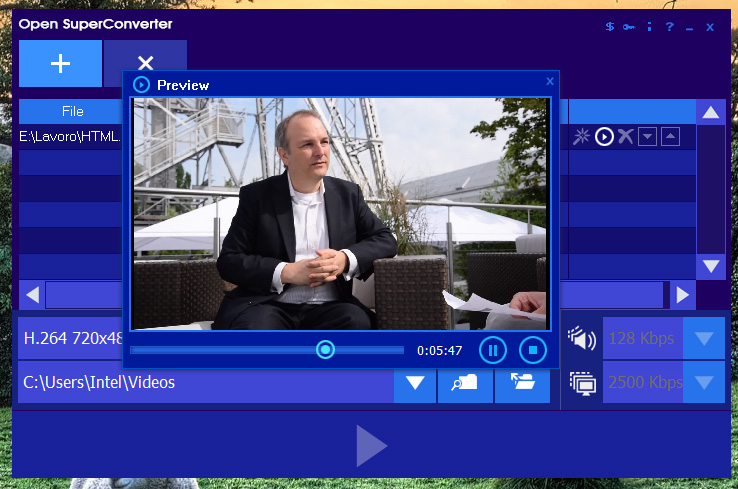Click the play preview icon in file row
The height and width of the screenshot is (489, 738).
[604, 137]
